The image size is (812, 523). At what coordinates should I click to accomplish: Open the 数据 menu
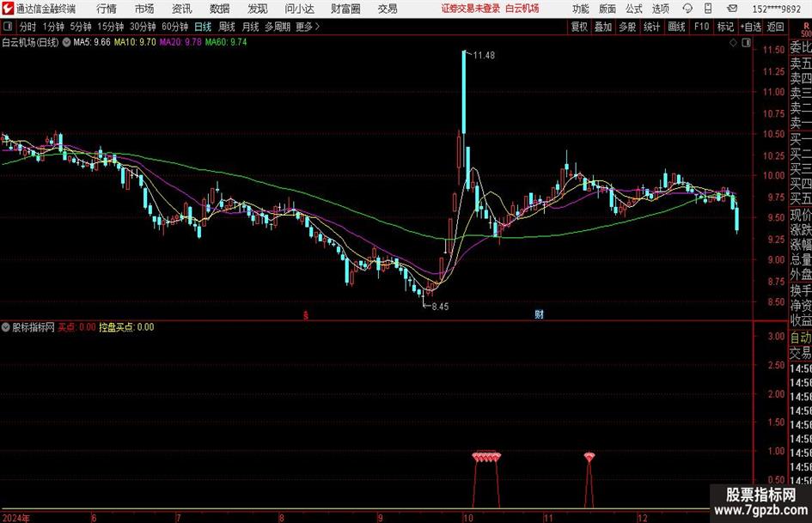[x=220, y=9]
